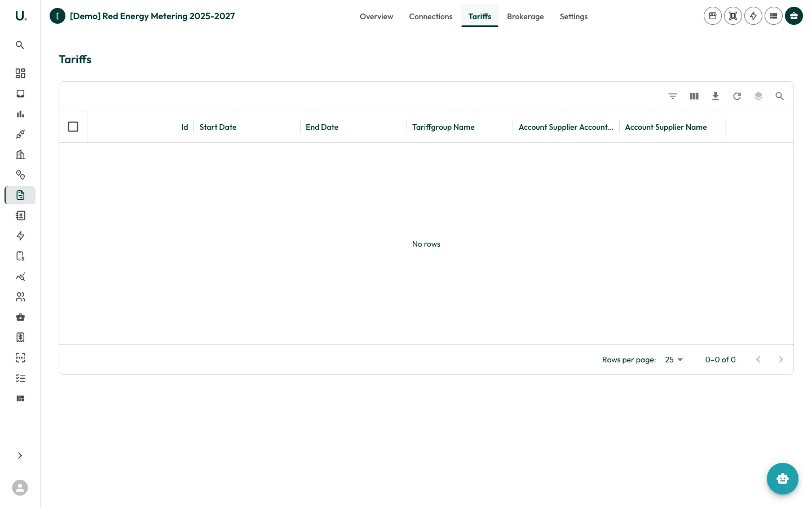The height and width of the screenshot is (508, 812).
Task: Sort by Tariffgroup Name column header
Action: coord(443,127)
